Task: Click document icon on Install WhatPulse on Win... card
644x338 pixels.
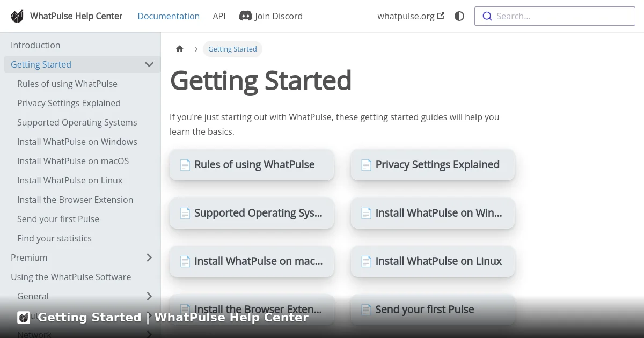Action: tap(366, 213)
